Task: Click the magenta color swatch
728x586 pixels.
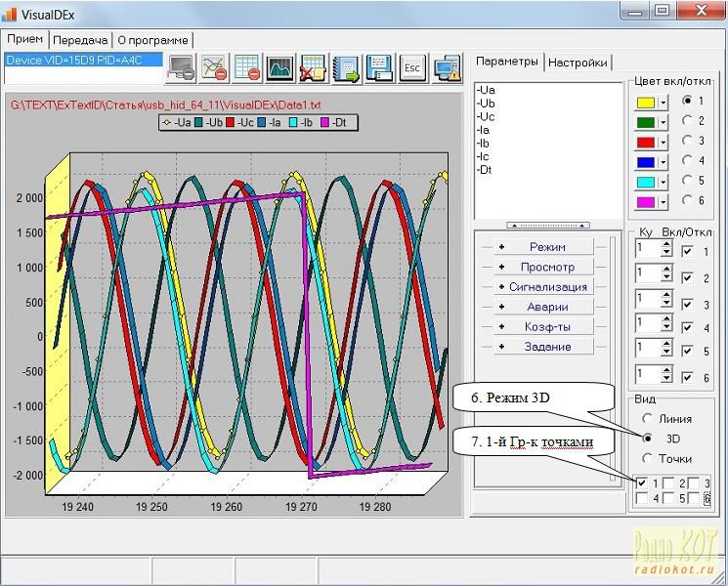Action: coord(645,202)
